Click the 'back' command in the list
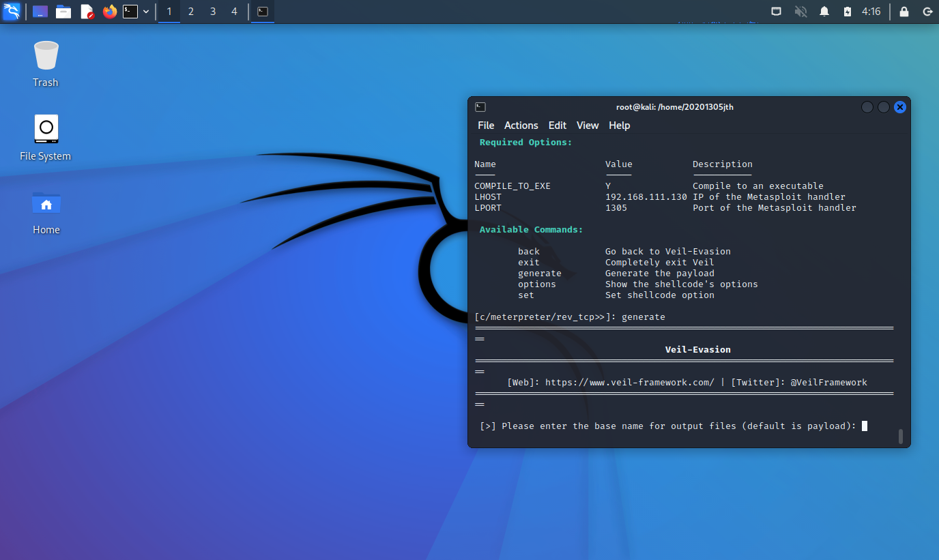The width and height of the screenshot is (939, 560). point(529,252)
